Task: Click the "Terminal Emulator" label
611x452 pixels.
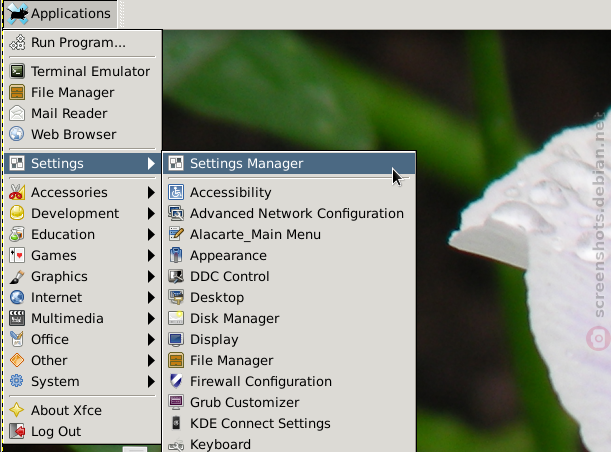Action: tap(90, 71)
